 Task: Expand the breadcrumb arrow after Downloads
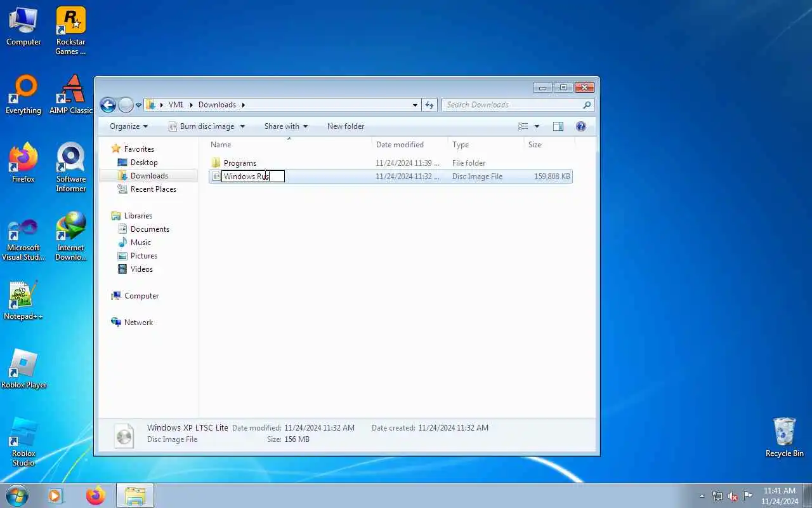pyautogui.click(x=243, y=105)
